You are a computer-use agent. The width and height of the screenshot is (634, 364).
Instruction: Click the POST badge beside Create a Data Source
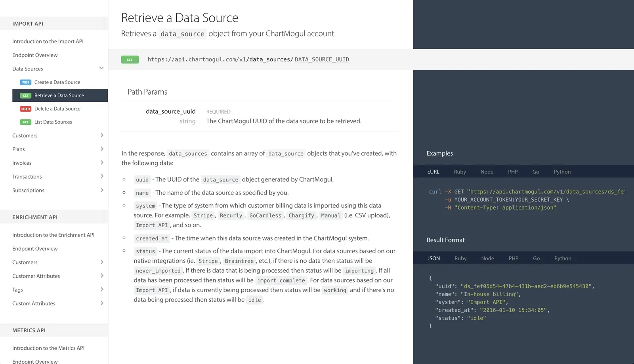tap(26, 82)
